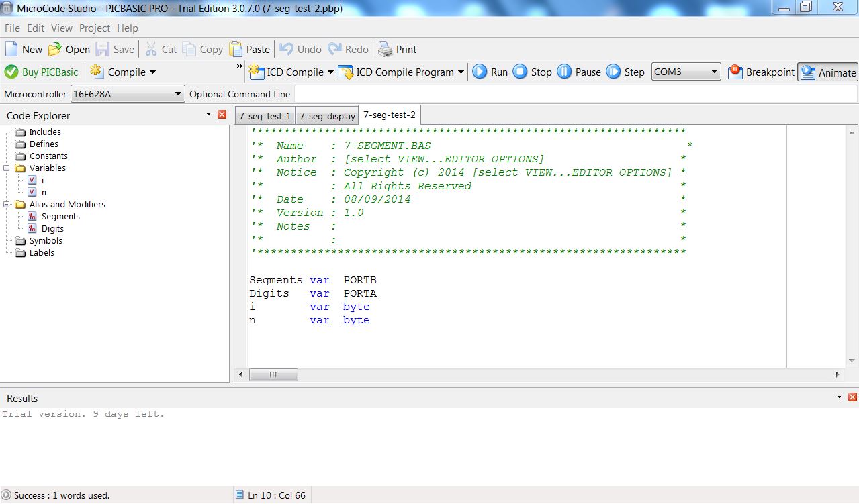Open the Project menu
Screen dimensions: 859x504
[94, 28]
